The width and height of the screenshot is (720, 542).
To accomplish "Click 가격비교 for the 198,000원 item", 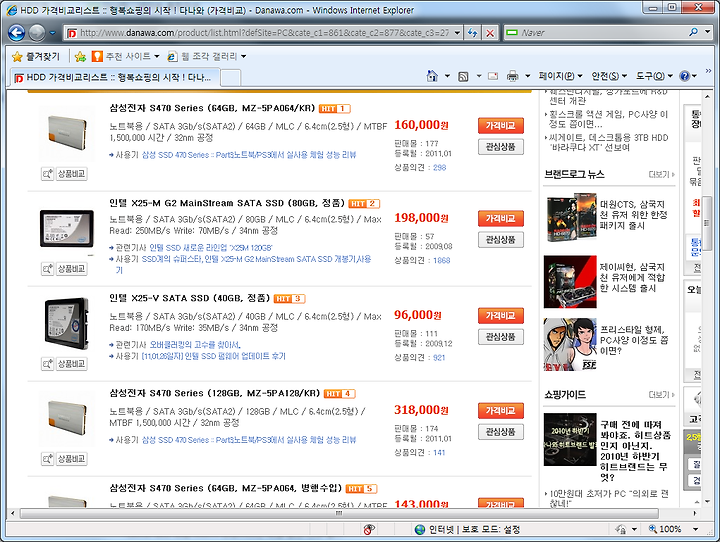I will pos(501,219).
